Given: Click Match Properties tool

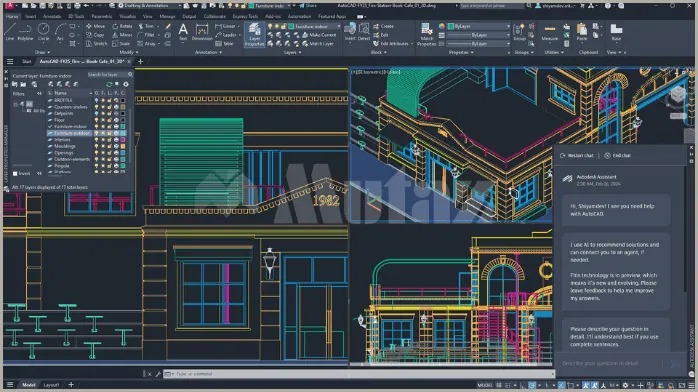Looking at the screenshot, I should [426, 34].
